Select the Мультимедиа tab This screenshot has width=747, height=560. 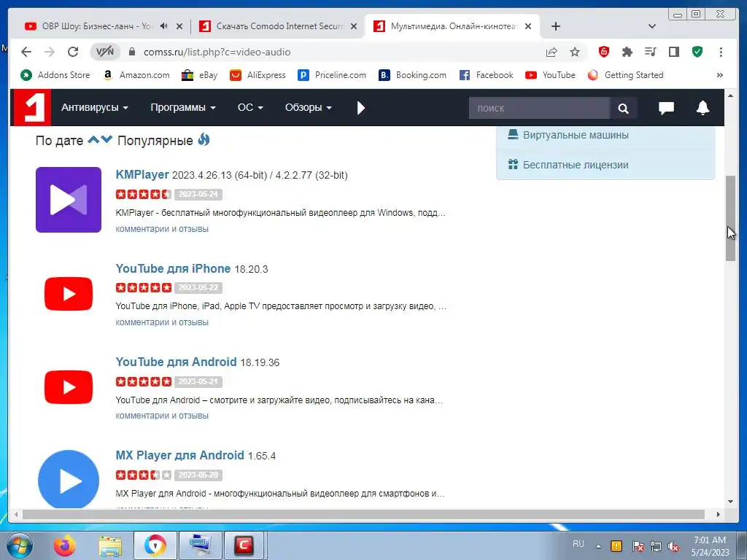coord(452,26)
